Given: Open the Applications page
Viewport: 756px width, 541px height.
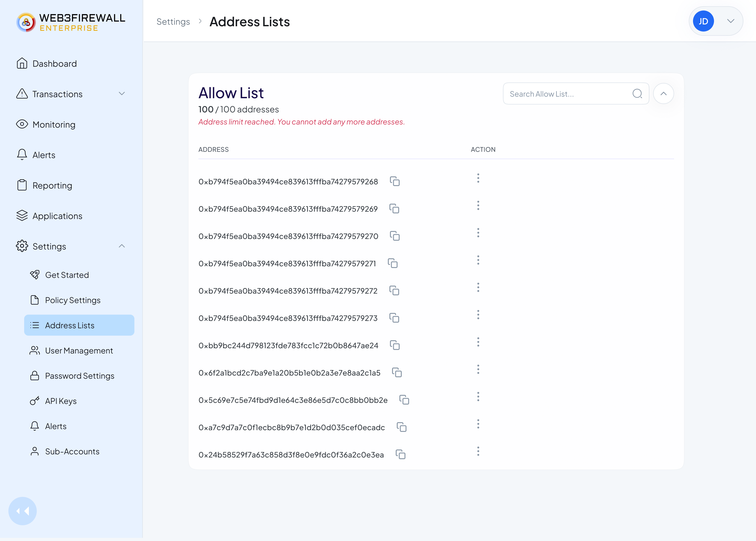Looking at the screenshot, I should [x=49, y=216].
